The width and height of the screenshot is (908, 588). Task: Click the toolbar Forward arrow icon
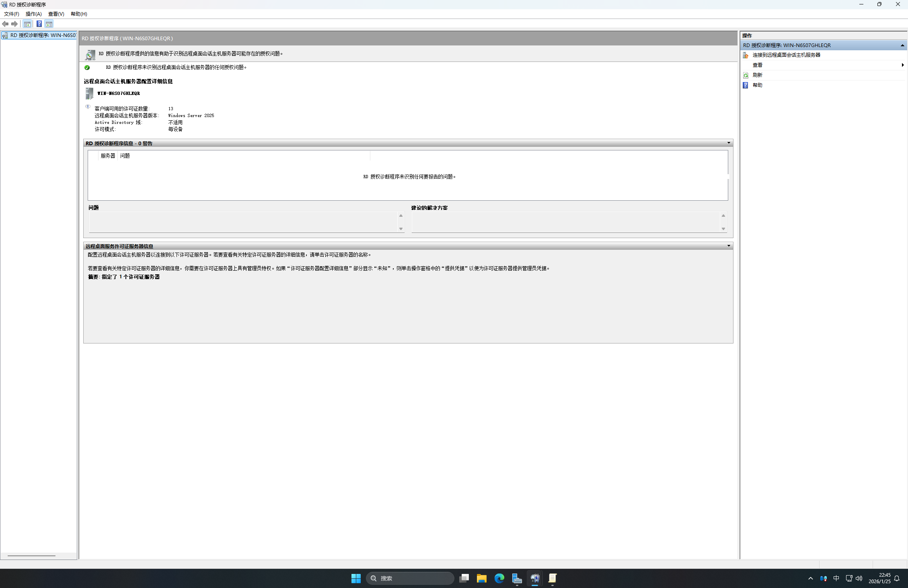(x=14, y=24)
